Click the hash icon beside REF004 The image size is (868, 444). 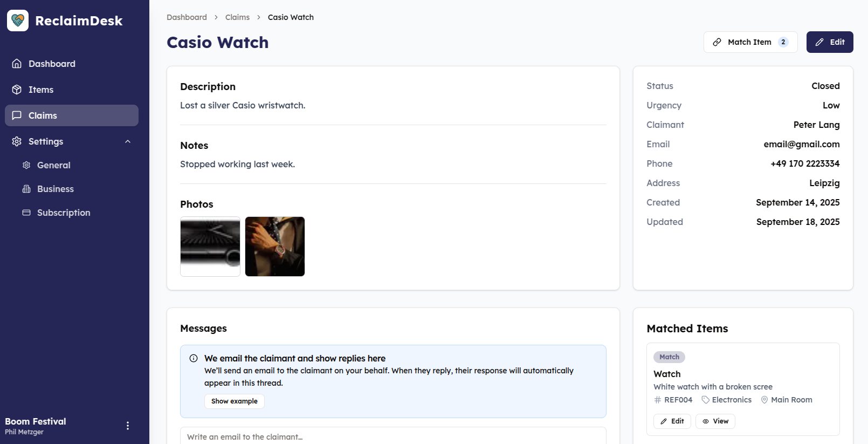click(x=658, y=400)
